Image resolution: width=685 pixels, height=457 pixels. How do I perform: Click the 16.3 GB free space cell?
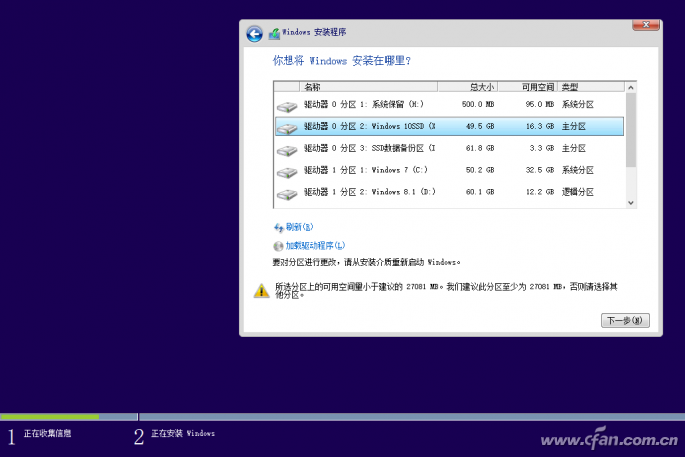point(540,126)
